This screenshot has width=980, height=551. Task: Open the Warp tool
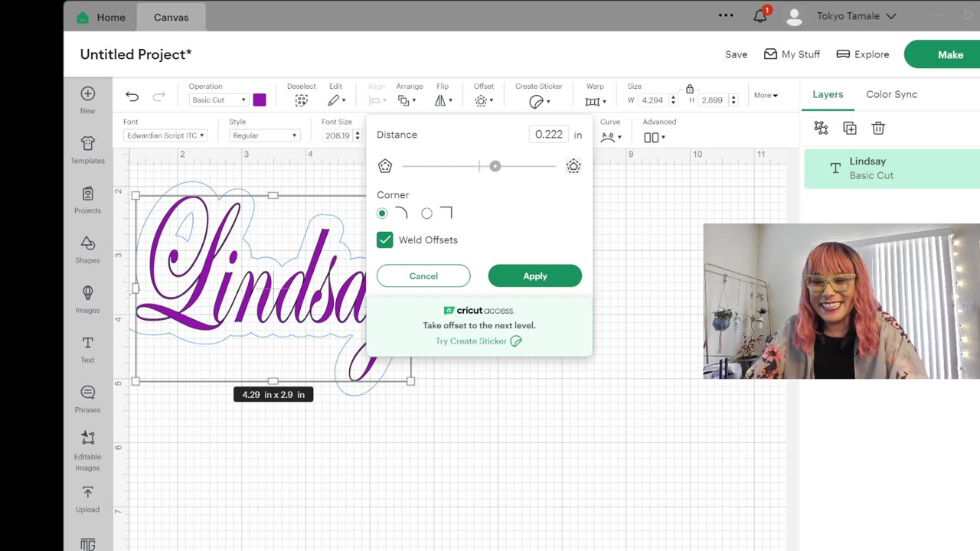(595, 100)
